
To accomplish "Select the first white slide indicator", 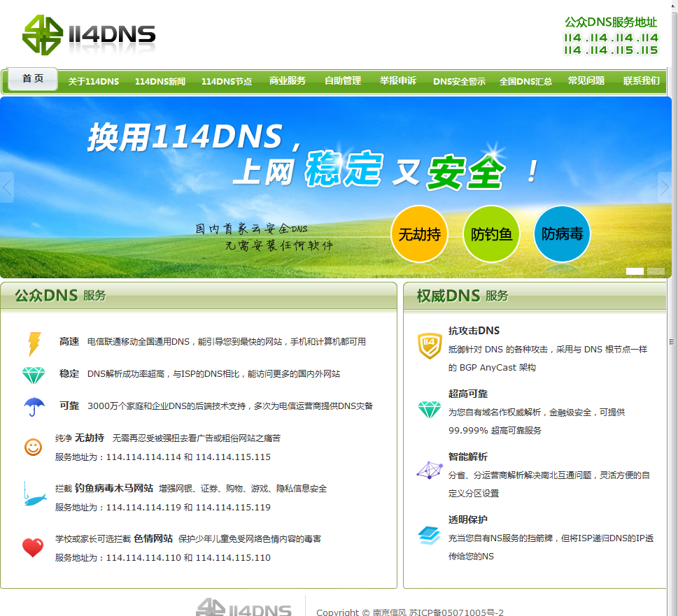I will coord(635,271).
